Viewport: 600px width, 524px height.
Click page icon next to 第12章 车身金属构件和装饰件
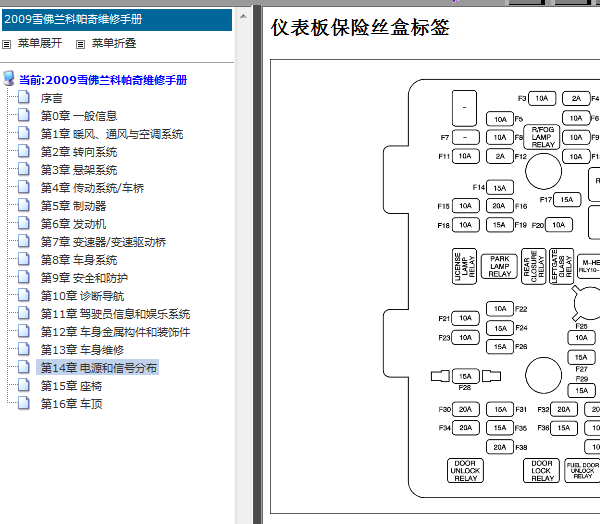tap(24, 331)
